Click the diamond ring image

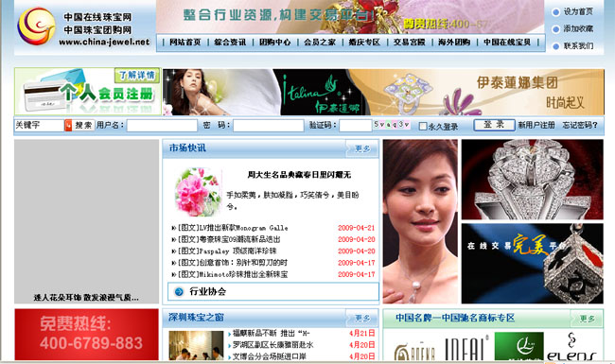pos(533,180)
